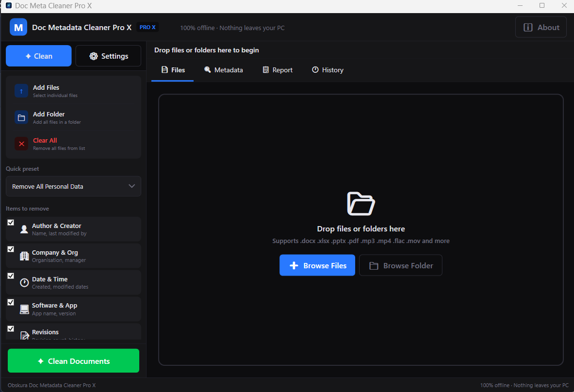The image size is (574, 392).
Task: Click the Revisions label
Action: (46, 332)
